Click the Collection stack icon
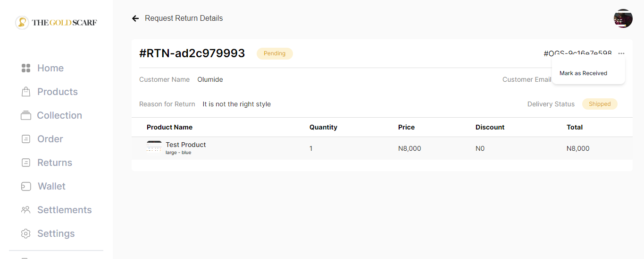 26,115
